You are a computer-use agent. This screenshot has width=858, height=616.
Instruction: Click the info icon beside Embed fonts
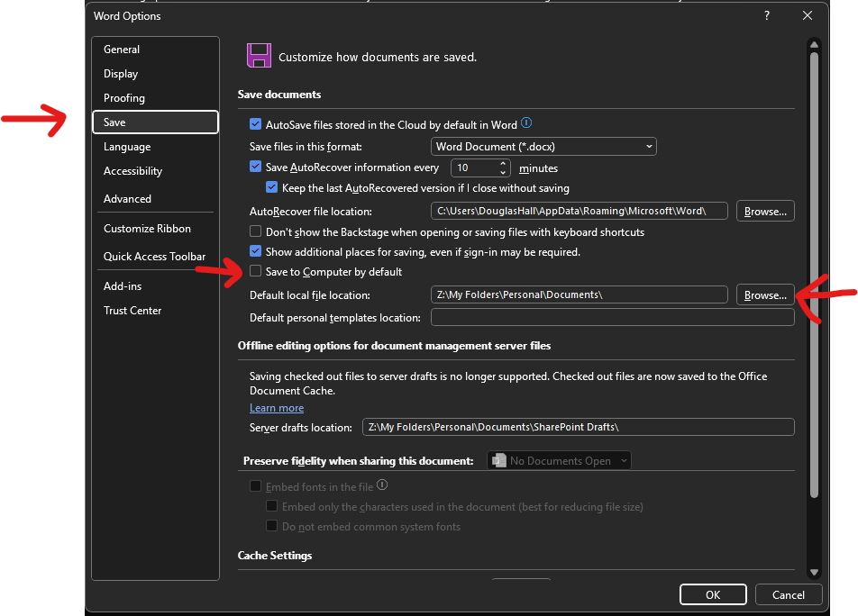382,485
